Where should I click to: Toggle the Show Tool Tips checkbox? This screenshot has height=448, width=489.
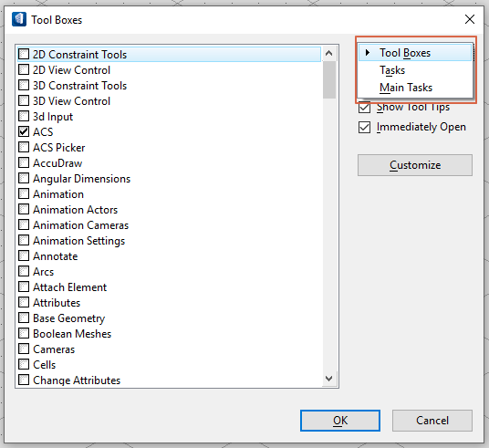click(x=364, y=108)
